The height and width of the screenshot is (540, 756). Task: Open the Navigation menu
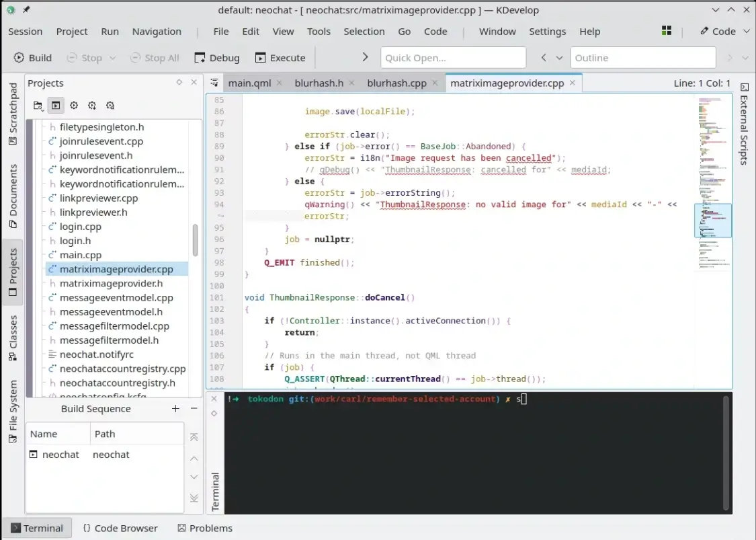(x=157, y=32)
